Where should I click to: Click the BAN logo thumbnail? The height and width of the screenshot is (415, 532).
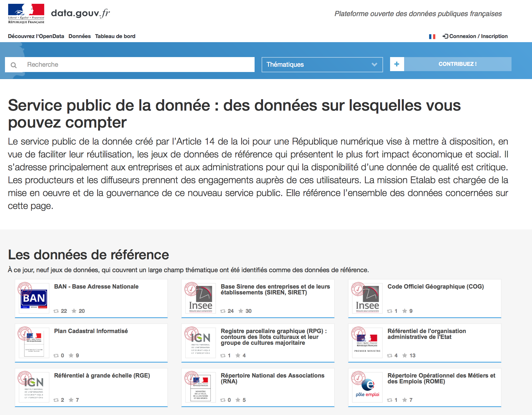(x=34, y=299)
